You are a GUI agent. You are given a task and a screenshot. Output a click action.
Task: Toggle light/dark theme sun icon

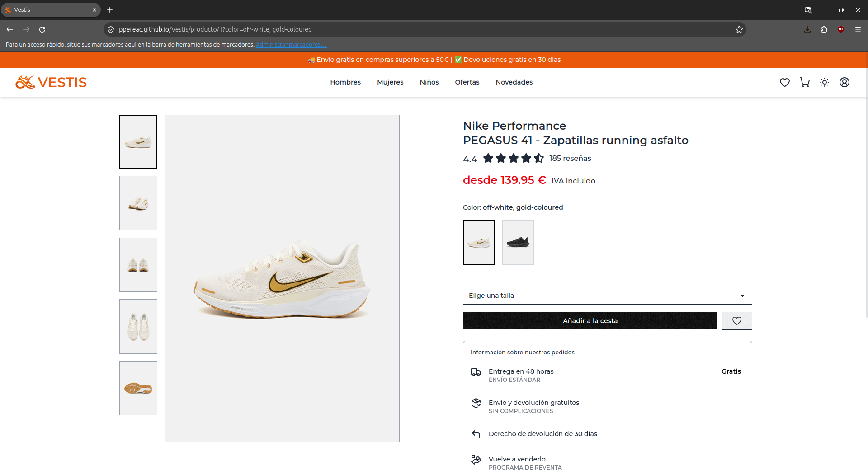(x=825, y=82)
